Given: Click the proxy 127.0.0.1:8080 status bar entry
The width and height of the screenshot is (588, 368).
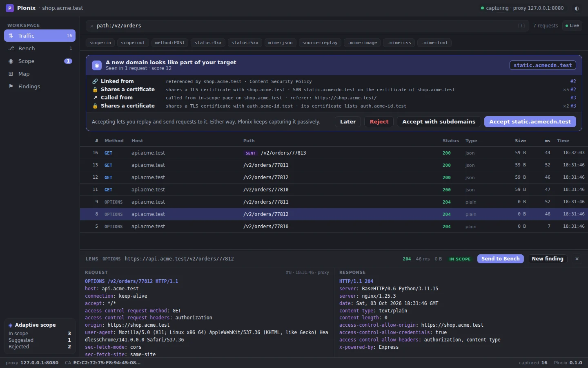Looking at the screenshot, I should pyautogui.click(x=32, y=363).
